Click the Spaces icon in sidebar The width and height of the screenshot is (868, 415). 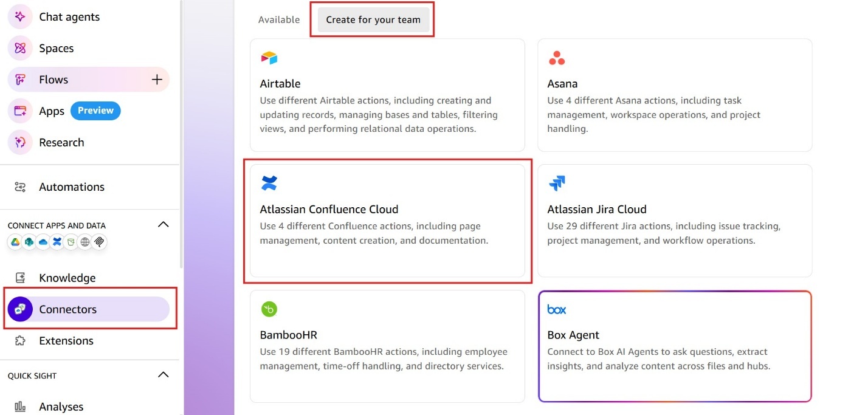tap(20, 48)
